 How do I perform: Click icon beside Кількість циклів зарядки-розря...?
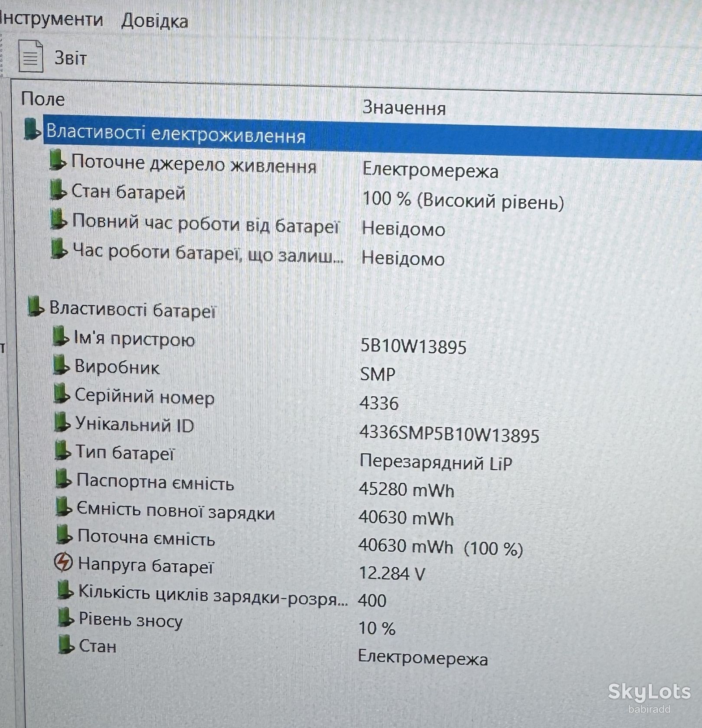[x=65, y=591]
